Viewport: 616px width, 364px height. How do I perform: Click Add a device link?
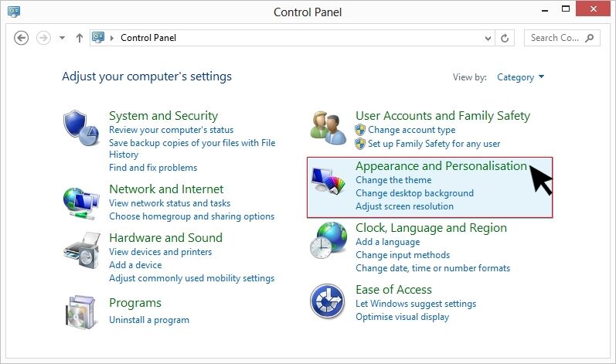(x=135, y=265)
